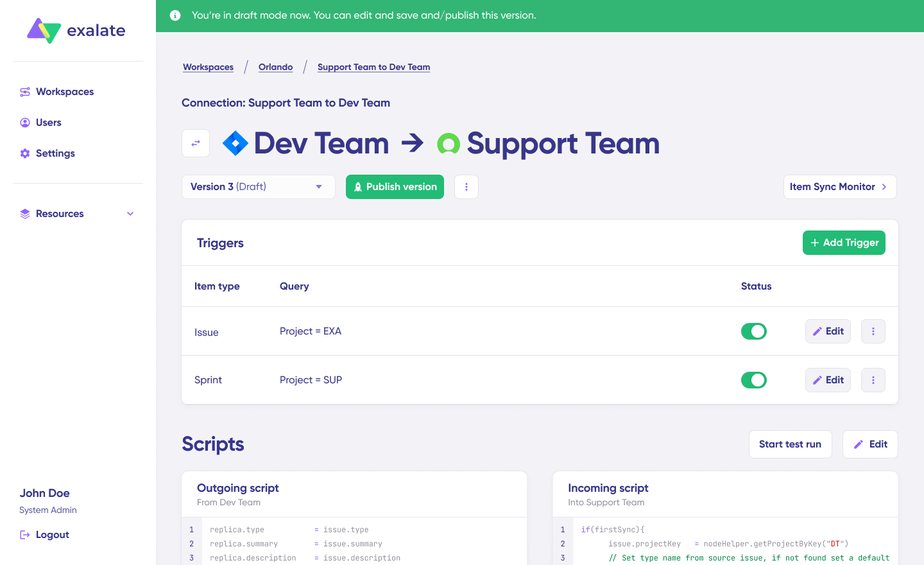Open the Version 3 (Draft) dropdown

click(x=258, y=187)
